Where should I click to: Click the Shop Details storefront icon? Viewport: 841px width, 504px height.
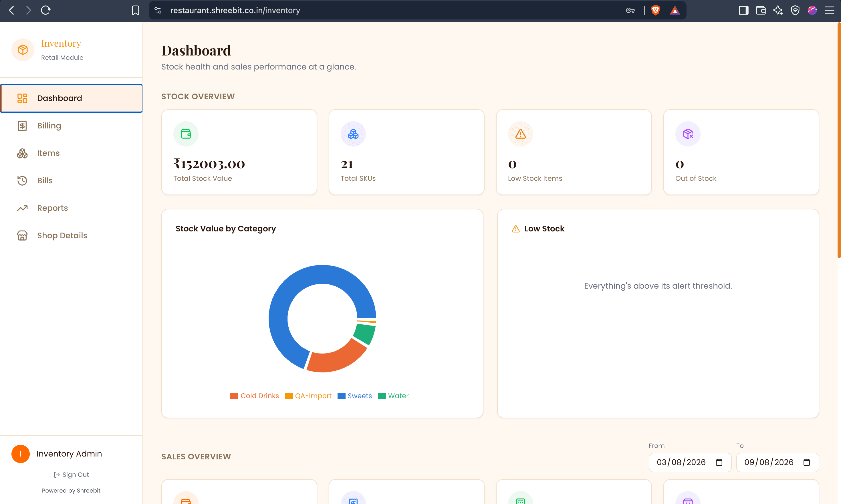pyautogui.click(x=22, y=235)
